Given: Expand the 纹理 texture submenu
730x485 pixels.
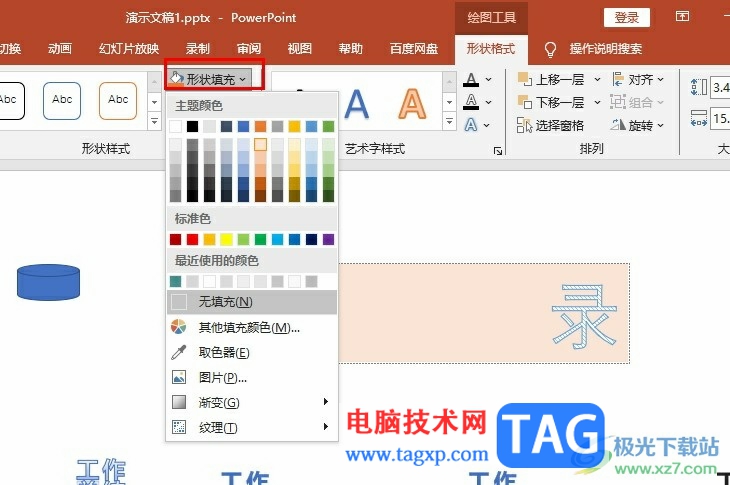Looking at the screenshot, I should tap(252, 427).
